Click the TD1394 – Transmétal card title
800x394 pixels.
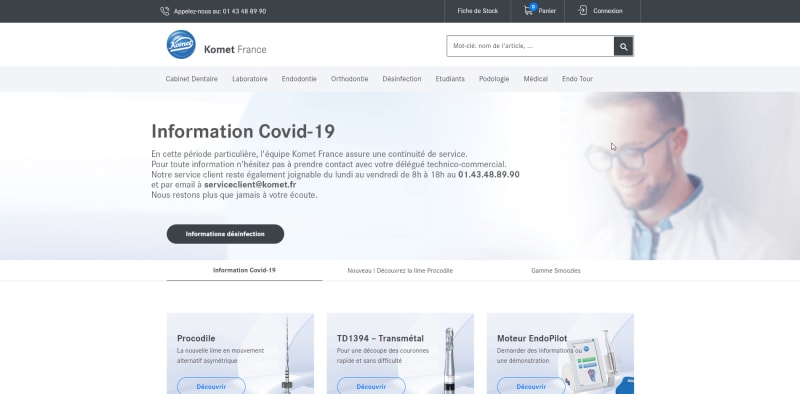click(380, 338)
